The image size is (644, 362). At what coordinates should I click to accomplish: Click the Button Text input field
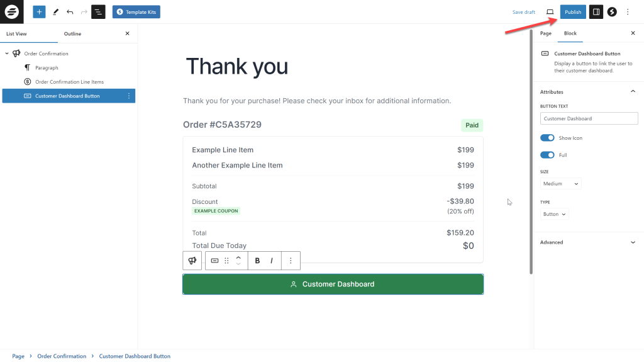pyautogui.click(x=589, y=118)
